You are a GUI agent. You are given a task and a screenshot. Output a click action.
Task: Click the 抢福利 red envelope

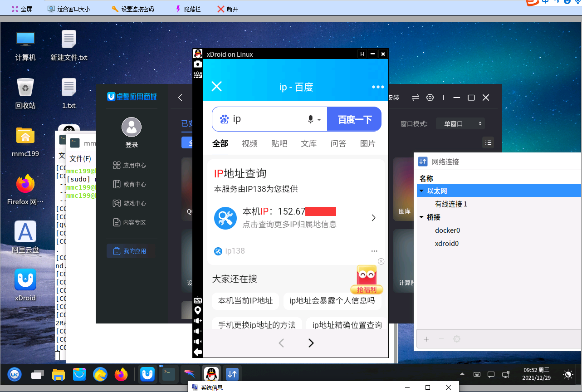[367, 279]
